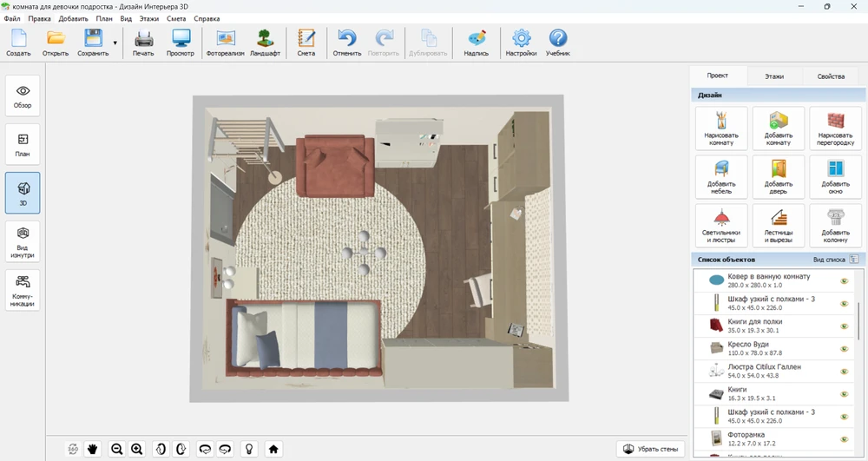Switch to the Свойства tab
The height and width of the screenshot is (461, 868).
[x=830, y=76]
